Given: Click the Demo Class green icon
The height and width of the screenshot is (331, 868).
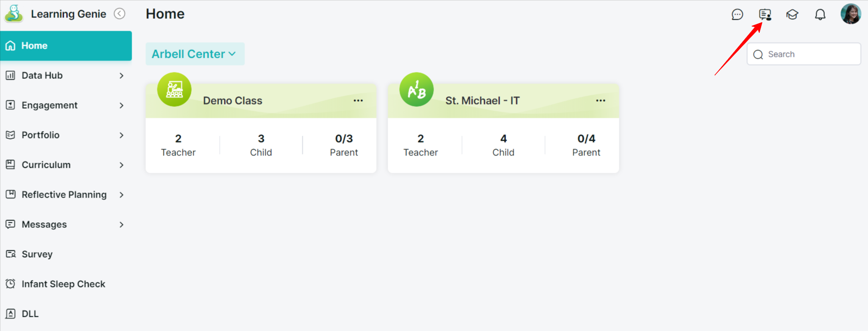Looking at the screenshot, I should click(174, 89).
